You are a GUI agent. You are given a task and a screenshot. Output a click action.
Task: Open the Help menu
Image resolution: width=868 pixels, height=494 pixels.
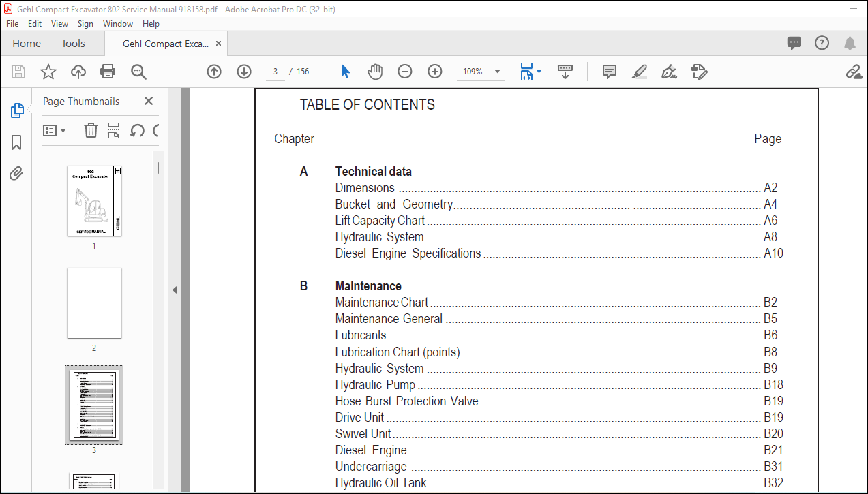click(151, 23)
